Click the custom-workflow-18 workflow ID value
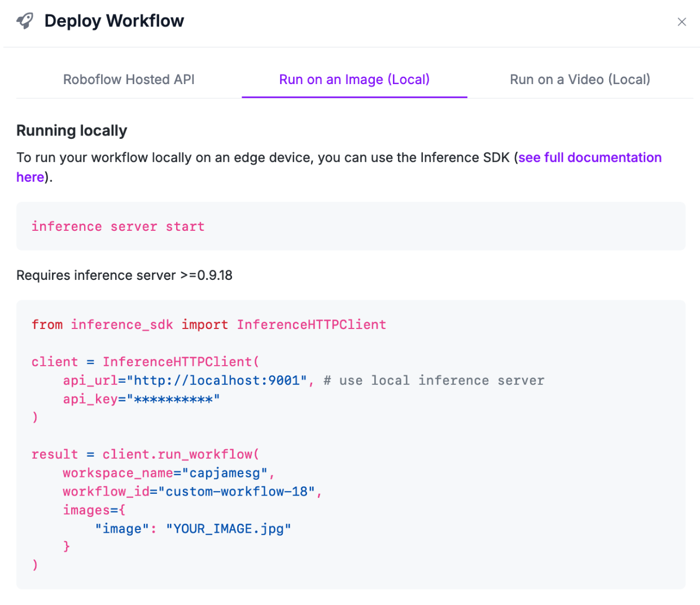Screen dimensions: 700x605 tap(236, 492)
